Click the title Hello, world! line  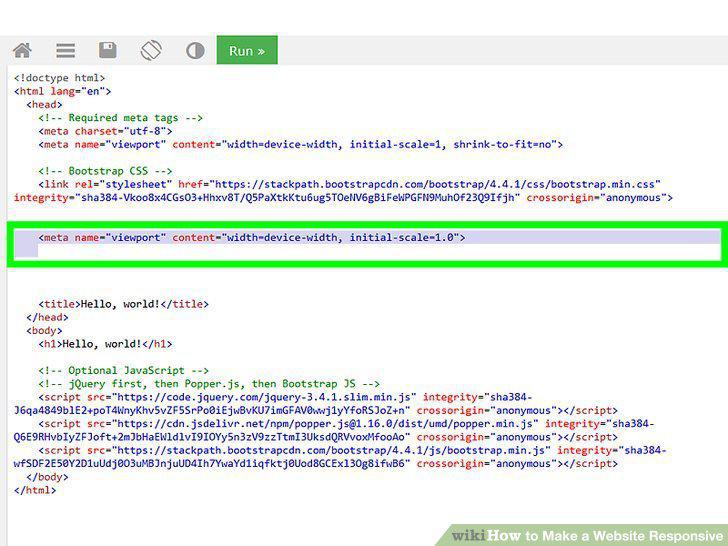click(x=124, y=304)
